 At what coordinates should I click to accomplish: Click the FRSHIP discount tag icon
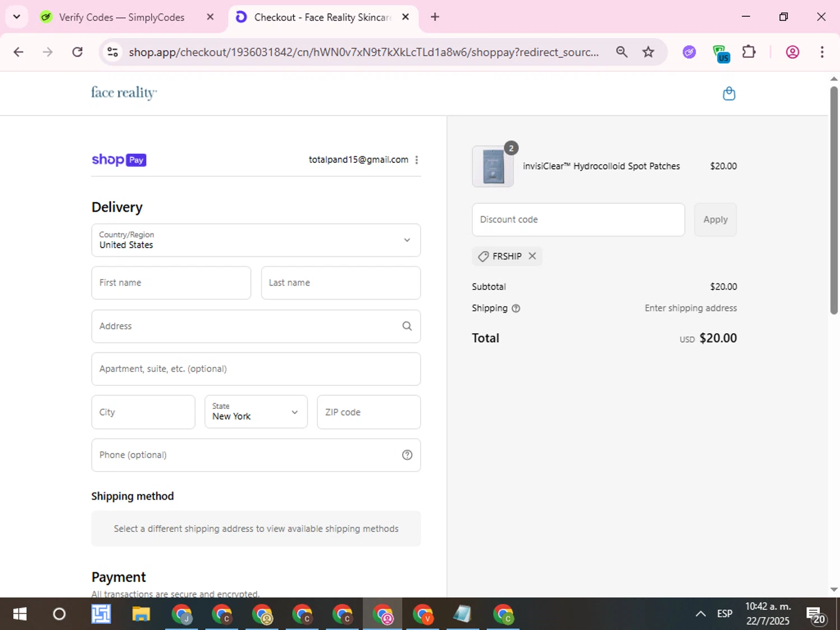[483, 256]
